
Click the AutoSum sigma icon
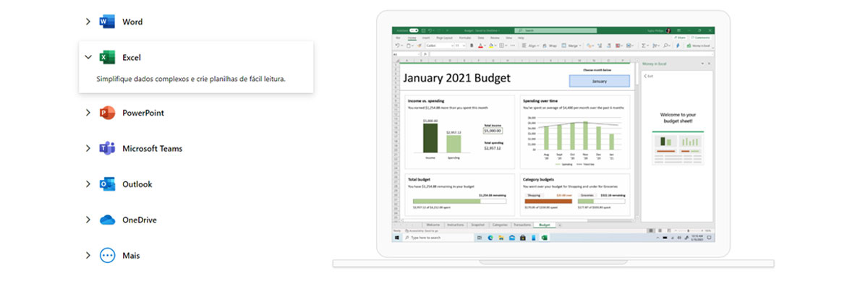click(643, 46)
